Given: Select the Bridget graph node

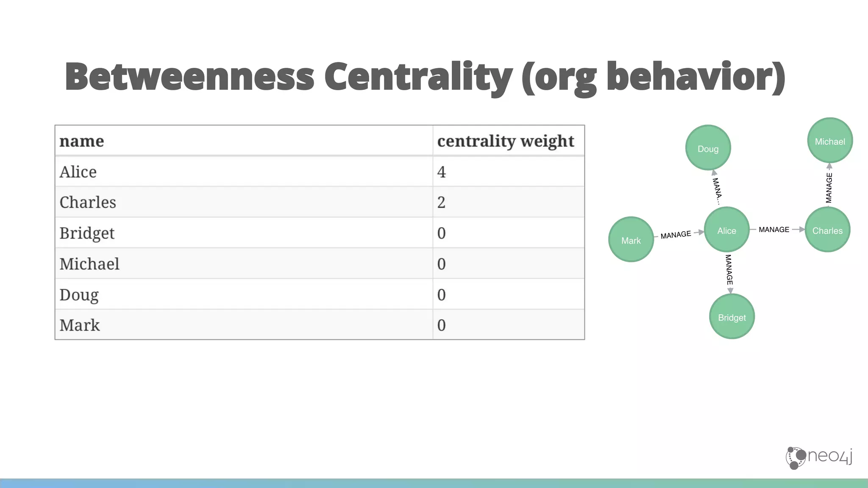Looking at the screenshot, I should [x=732, y=316].
